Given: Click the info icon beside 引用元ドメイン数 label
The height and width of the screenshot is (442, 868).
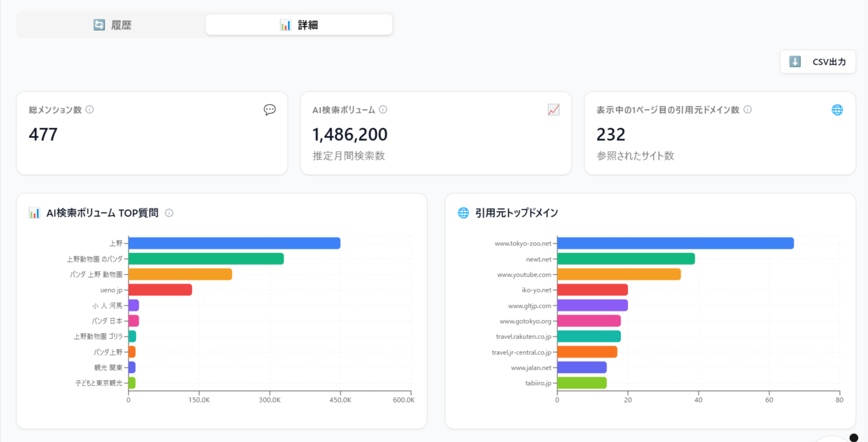Looking at the screenshot, I should point(747,110).
